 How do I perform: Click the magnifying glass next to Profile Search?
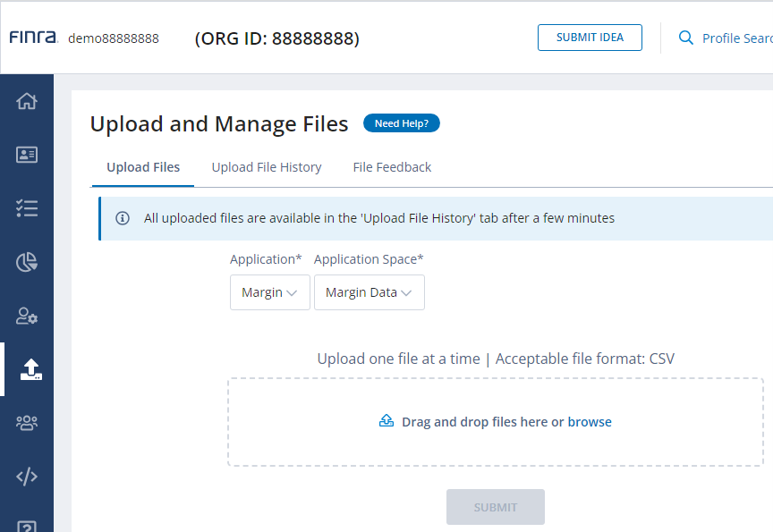(684, 38)
